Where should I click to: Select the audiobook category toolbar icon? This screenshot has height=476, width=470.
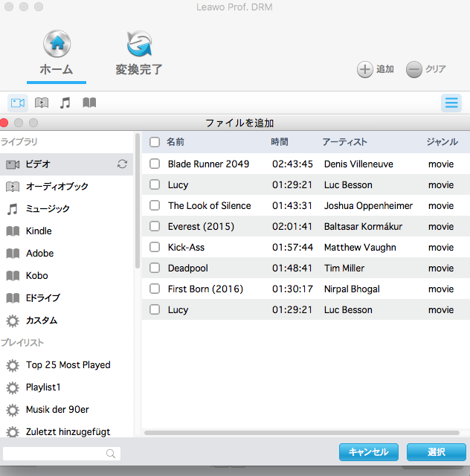pyautogui.click(x=42, y=103)
